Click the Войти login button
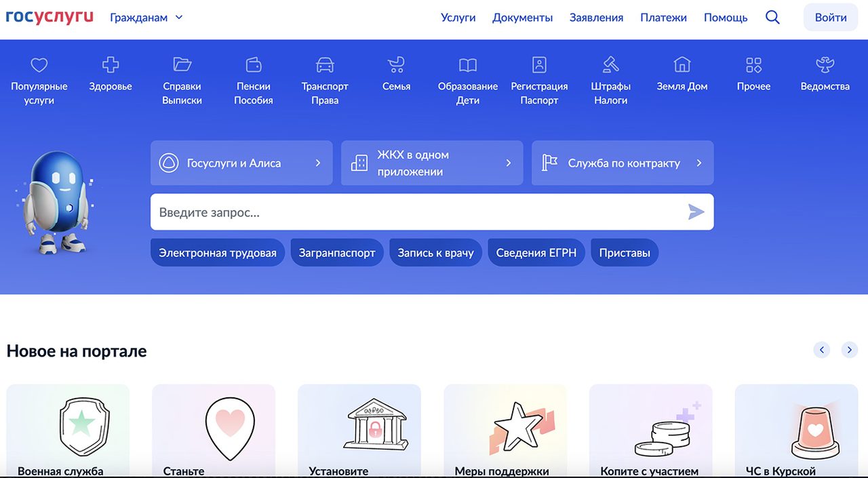Viewport: 868px width, 478px height. click(x=831, y=18)
